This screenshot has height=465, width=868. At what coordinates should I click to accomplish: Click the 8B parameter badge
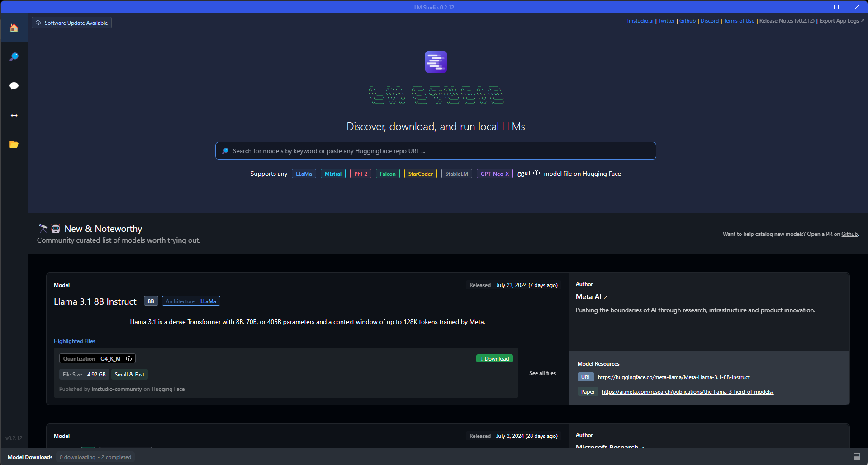(151, 301)
